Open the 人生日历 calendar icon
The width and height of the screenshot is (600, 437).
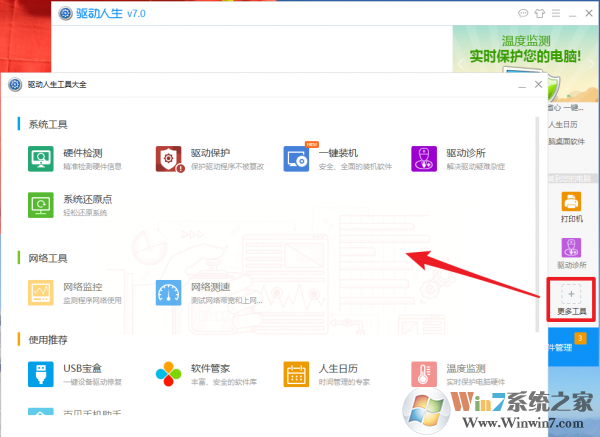[x=296, y=374]
